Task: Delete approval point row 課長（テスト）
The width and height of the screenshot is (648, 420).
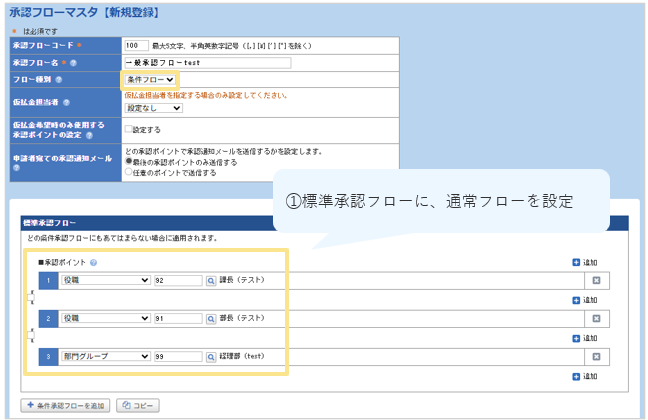Action: 596,281
